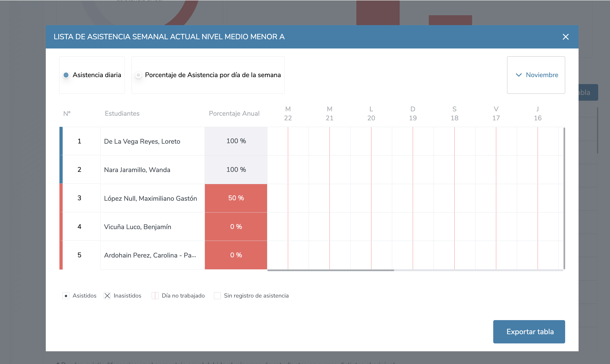Click the vertical table scrollbar

click(x=564, y=198)
